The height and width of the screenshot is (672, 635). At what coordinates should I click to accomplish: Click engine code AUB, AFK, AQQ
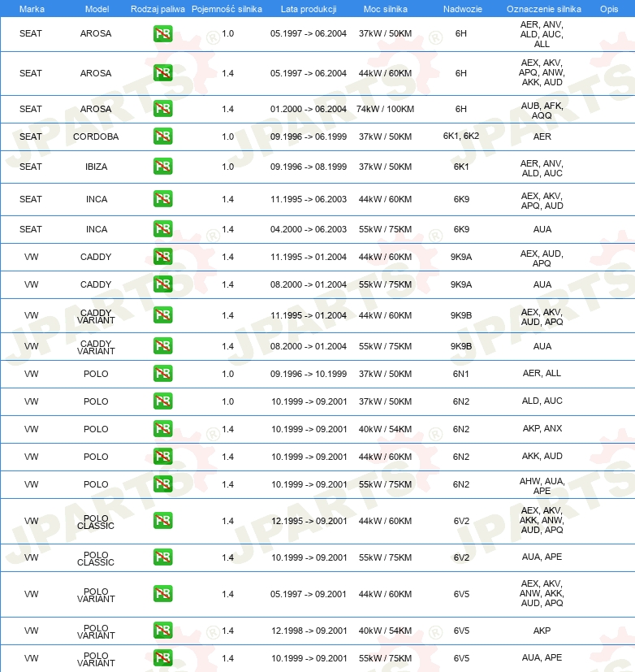point(542,111)
